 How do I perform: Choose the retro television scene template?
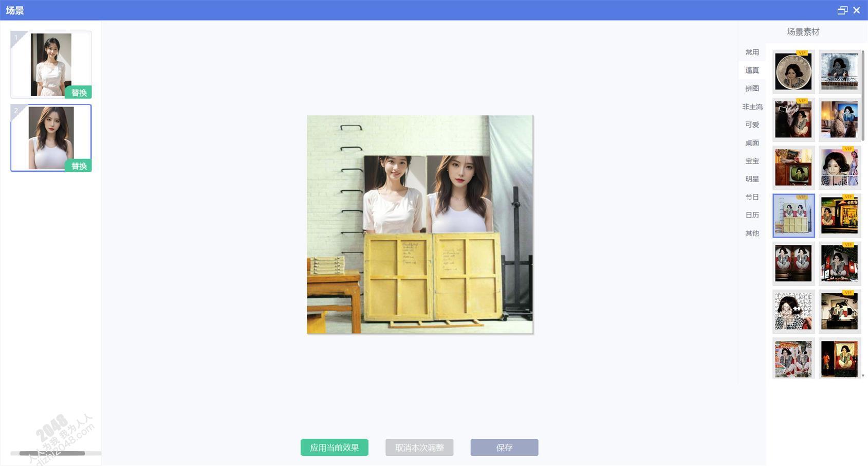(793, 167)
